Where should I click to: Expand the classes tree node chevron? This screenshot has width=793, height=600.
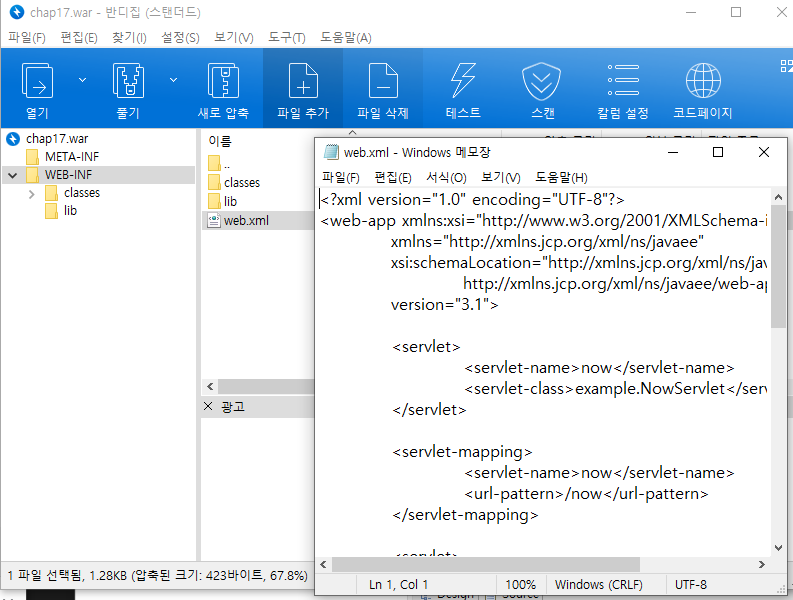point(31,194)
